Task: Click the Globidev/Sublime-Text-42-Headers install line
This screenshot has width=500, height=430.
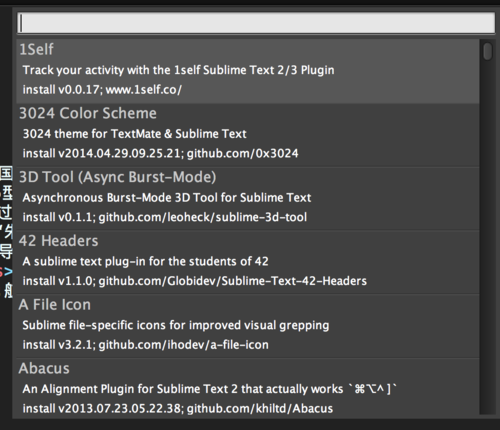Action: 194,281
